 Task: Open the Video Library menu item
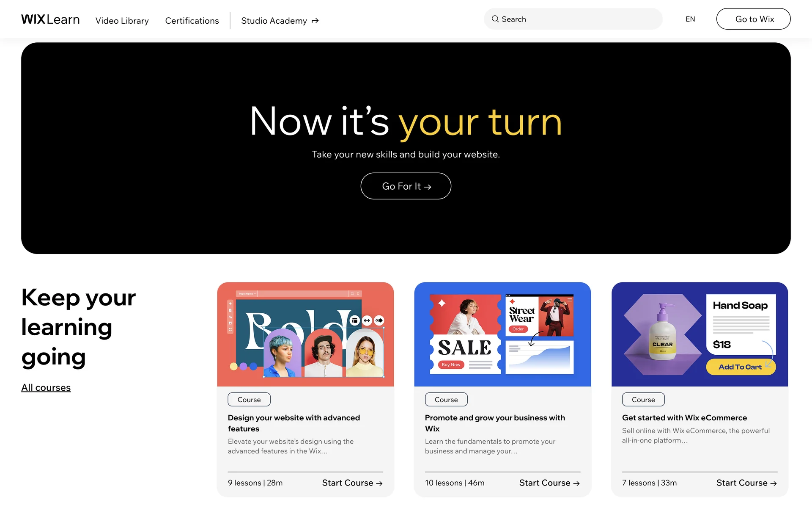(x=122, y=21)
